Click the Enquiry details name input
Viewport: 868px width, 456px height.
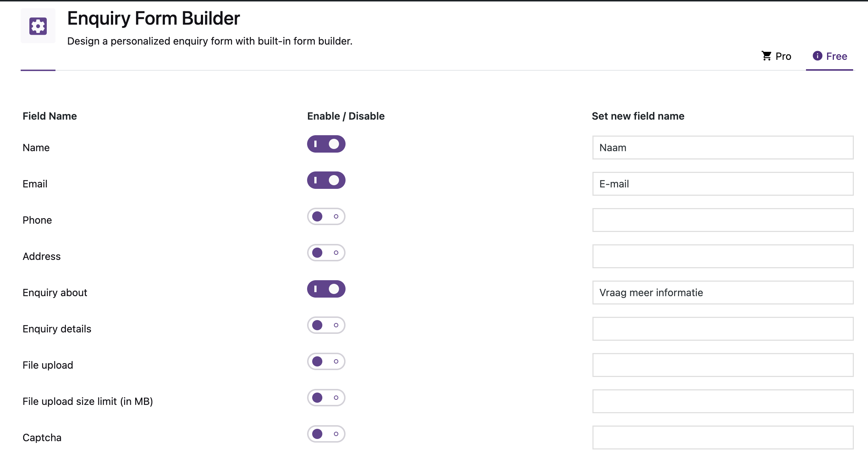click(723, 329)
